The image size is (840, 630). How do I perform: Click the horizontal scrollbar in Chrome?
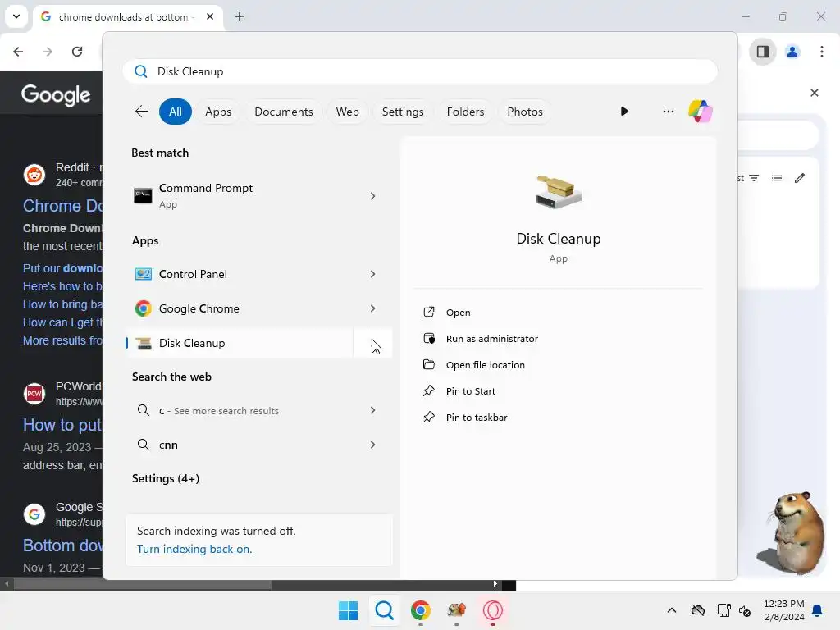pos(143,584)
